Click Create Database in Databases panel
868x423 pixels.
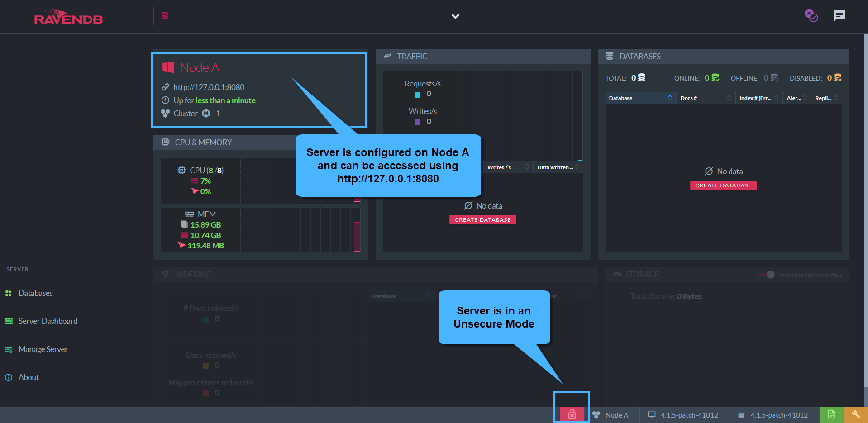point(723,185)
